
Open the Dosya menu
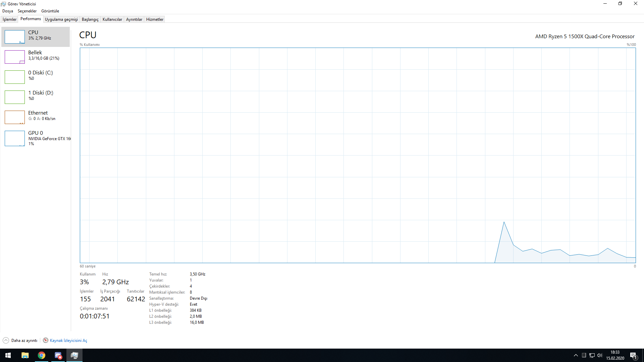(8, 11)
